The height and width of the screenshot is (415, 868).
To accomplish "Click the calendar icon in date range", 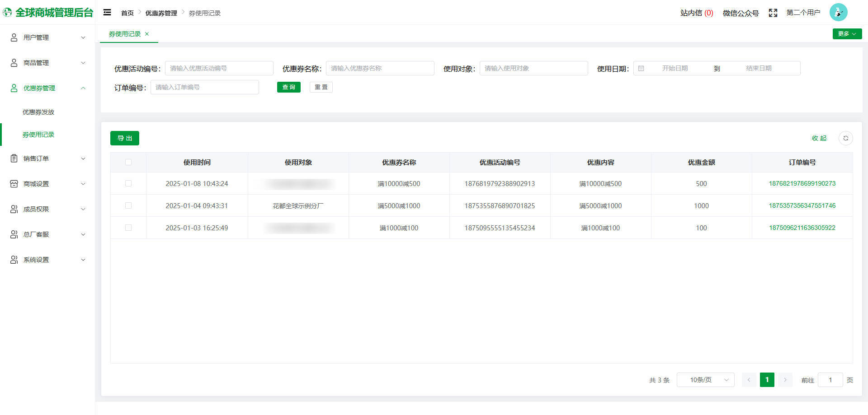I will (x=641, y=68).
